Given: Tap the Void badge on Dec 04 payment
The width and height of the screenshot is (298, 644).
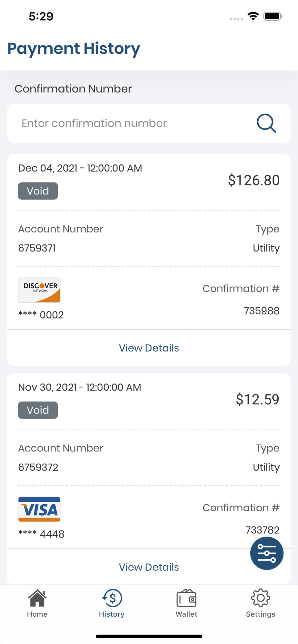Looking at the screenshot, I should coord(38,191).
